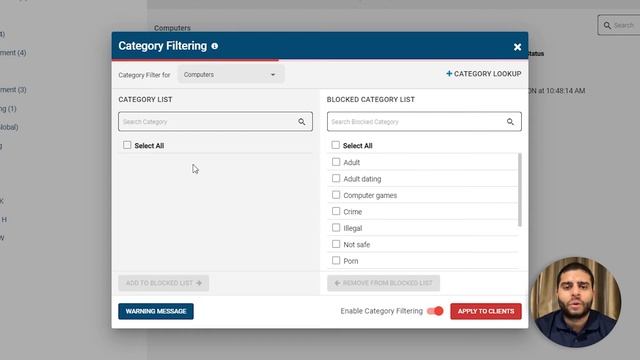The image size is (640, 360).
Task: Click the Apply to Clients button
Action: (486, 311)
